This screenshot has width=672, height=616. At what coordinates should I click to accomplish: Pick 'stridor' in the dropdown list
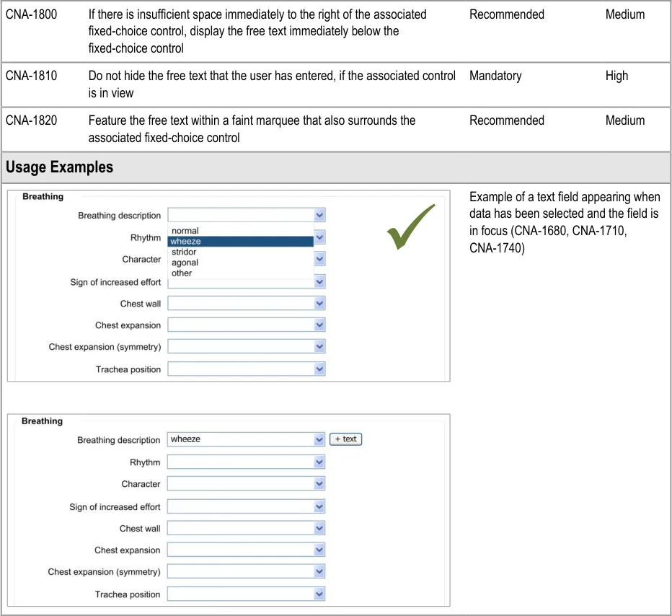(184, 252)
